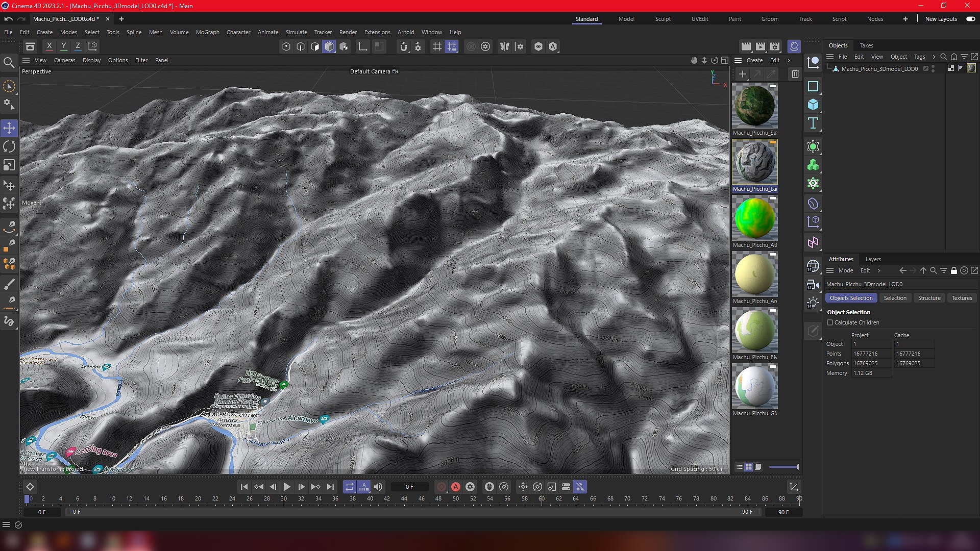Expand more Material Manager menus chevron
980x551 pixels.
[x=789, y=60]
